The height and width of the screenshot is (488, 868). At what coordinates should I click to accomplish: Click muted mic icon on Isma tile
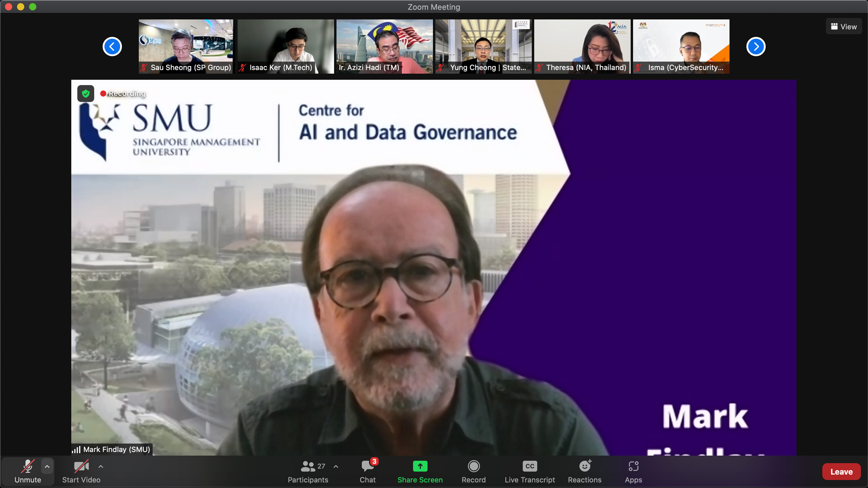[638, 68]
